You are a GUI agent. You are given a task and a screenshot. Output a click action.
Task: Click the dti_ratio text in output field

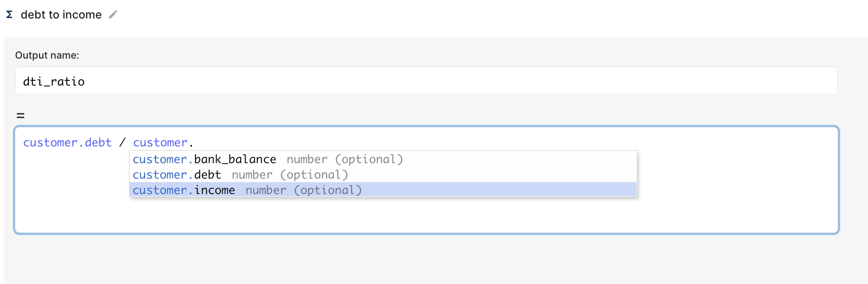click(x=54, y=82)
